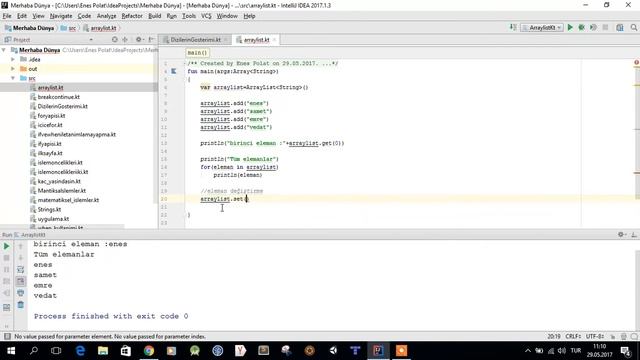Viewport: 640px width, 360px height.
Task: Open the ArraylistKt run configuration dropdown
Action: [542, 28]
